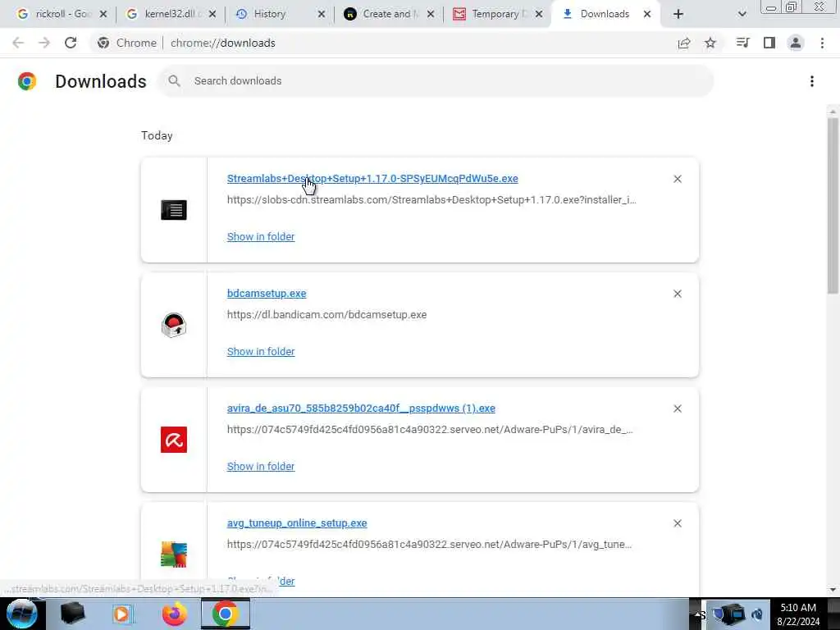
Task: Reload the downloads page
Action: 71,43
